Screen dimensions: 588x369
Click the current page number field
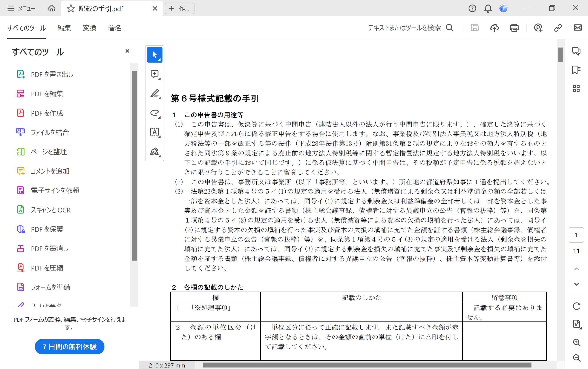576,235
